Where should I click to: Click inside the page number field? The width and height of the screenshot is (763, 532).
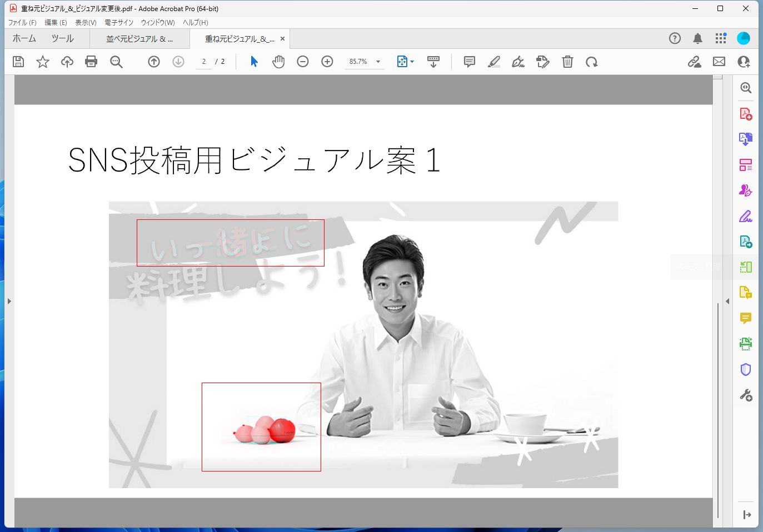click(204, 62)
